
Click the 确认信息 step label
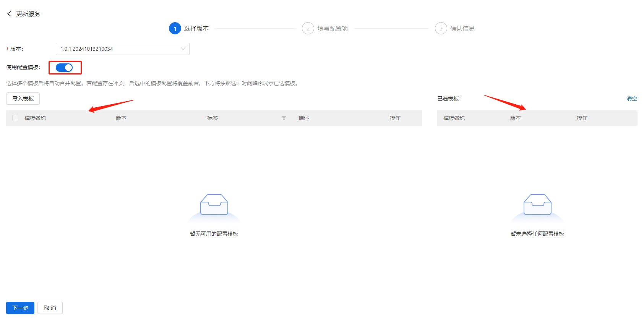click(x=462, y=28)
